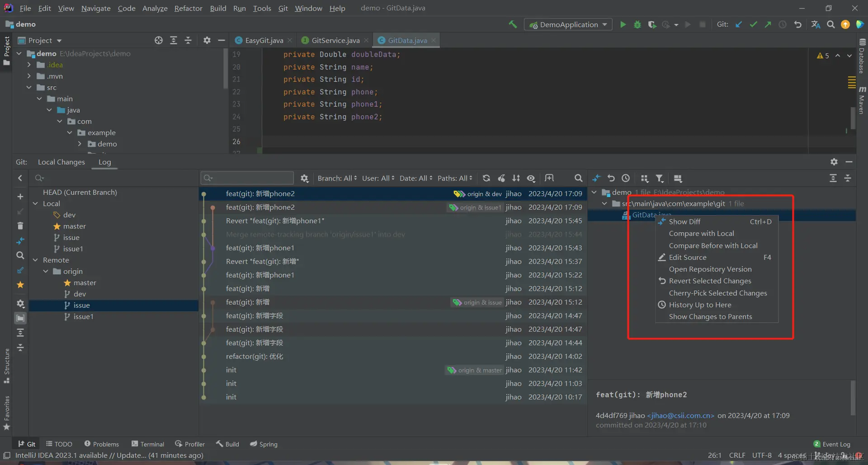Screen dimensions: 868x465
Task: Click the UTF-8 encoding status widget
Action: [x=762, y=456]
